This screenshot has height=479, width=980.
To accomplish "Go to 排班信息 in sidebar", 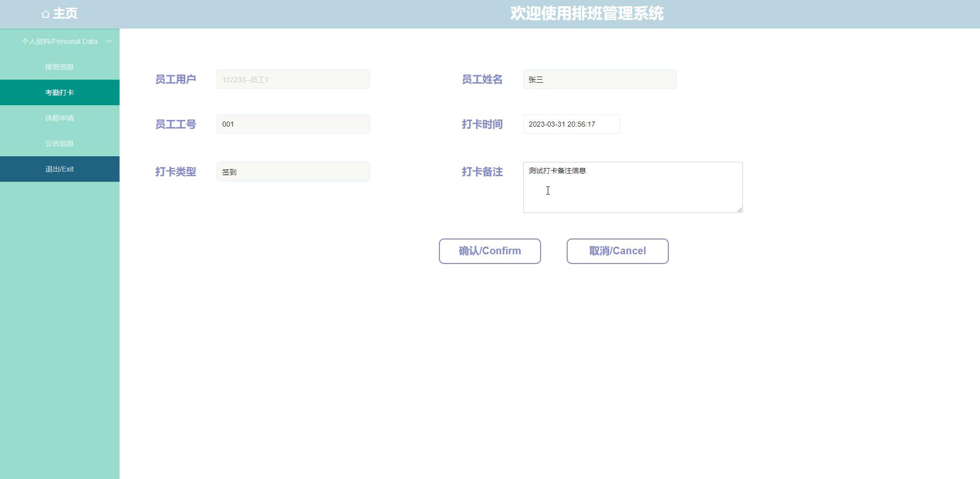I will (60, 67).
